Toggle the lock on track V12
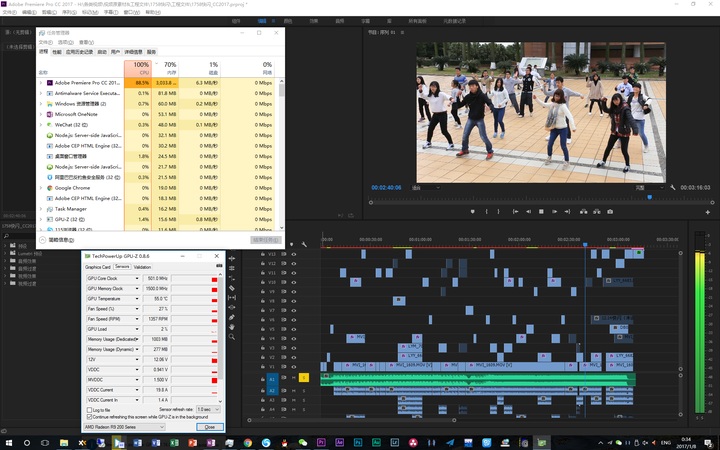 (x=263, y=263)
